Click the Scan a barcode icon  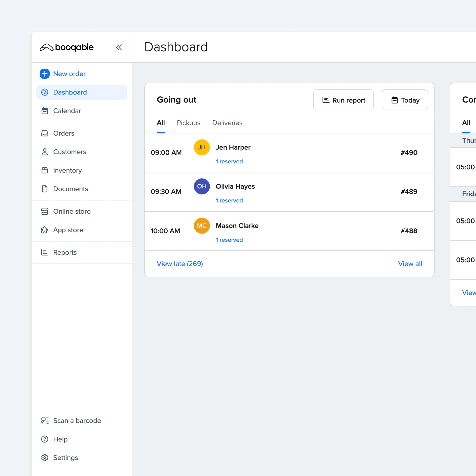(45, 420)
